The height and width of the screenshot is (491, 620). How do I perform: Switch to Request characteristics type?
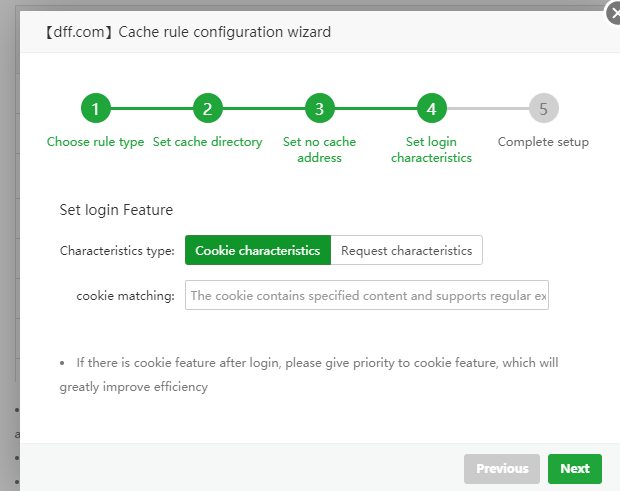pos(406,250)
